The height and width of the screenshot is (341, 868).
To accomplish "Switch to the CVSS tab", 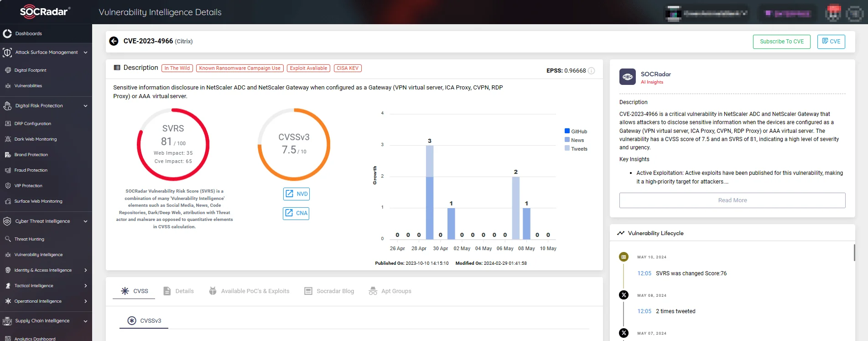I will [x=134, y=291].
